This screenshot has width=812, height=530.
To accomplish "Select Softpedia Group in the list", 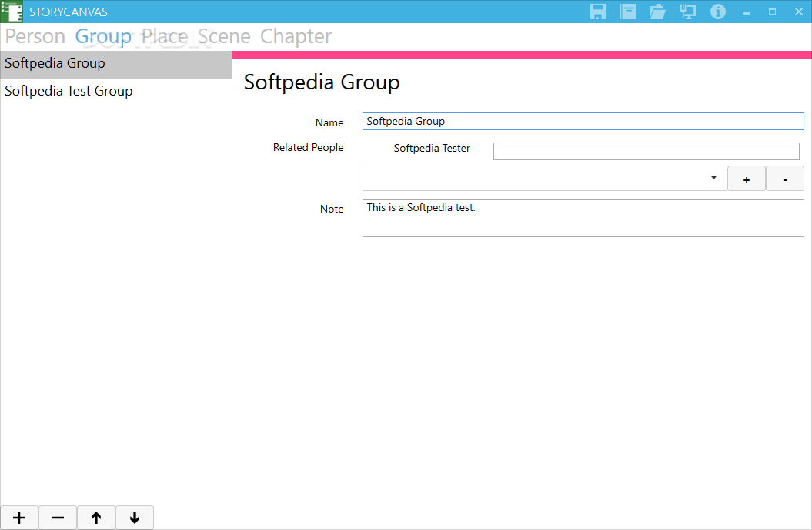I will pos(116,64).
